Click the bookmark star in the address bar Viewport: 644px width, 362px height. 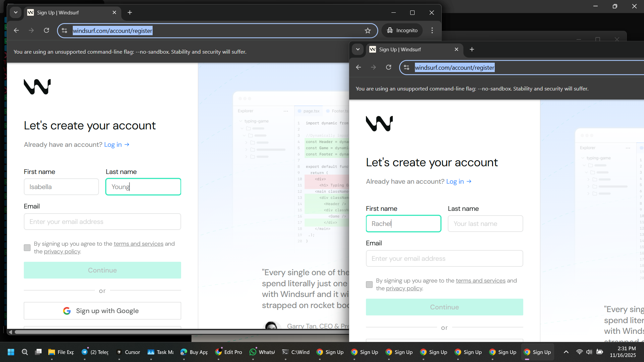coord(368,31)
